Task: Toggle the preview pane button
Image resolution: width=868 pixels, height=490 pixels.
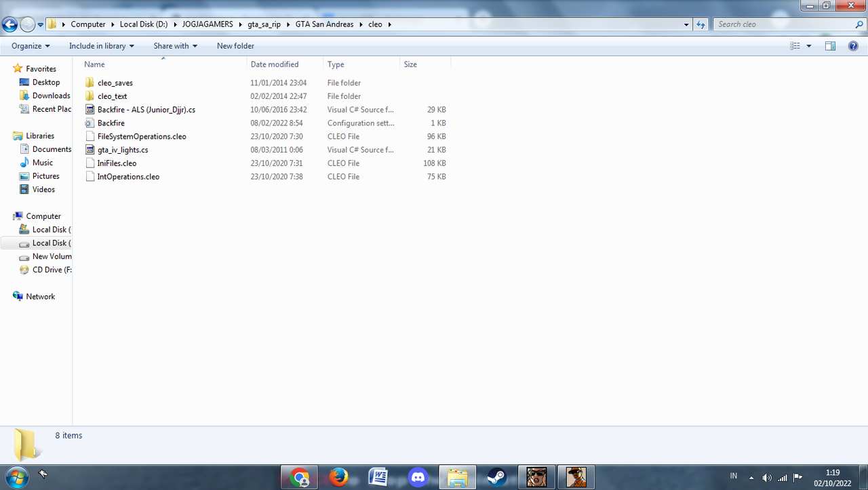Action: pyautogui.click(x=830, y=46)
